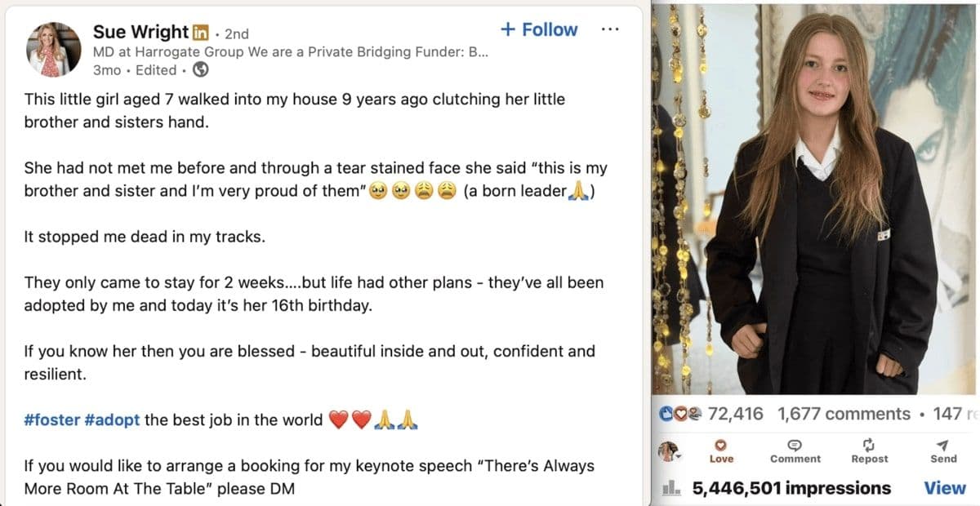Image resolution: width=980 pixels, height=506 pixels.
Task: Click the Send paper plane icon
Action: coord(943,445)
